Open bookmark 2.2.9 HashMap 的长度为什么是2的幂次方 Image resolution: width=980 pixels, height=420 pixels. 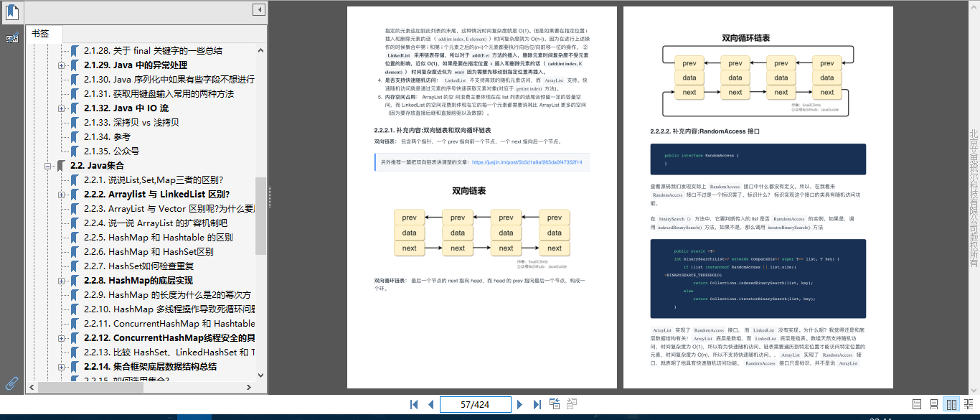(x=167, y=295)
